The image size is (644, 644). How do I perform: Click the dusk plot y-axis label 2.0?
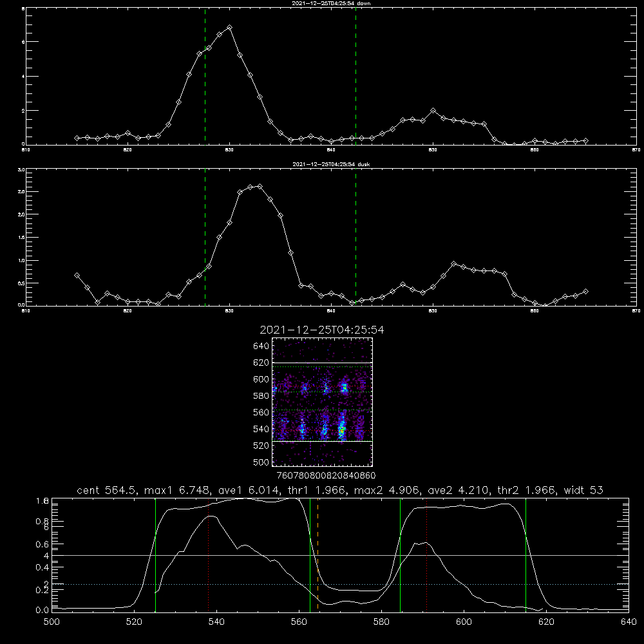[x=21, y=214]
